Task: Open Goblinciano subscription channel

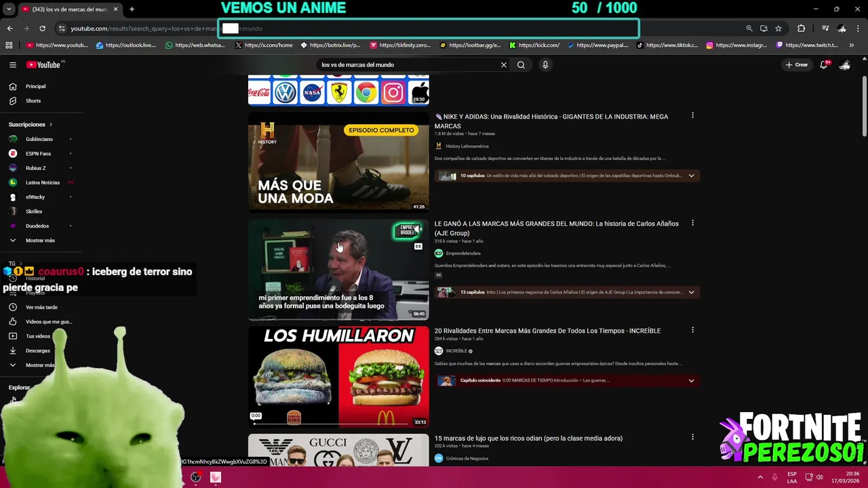Action: pos(41,139)
